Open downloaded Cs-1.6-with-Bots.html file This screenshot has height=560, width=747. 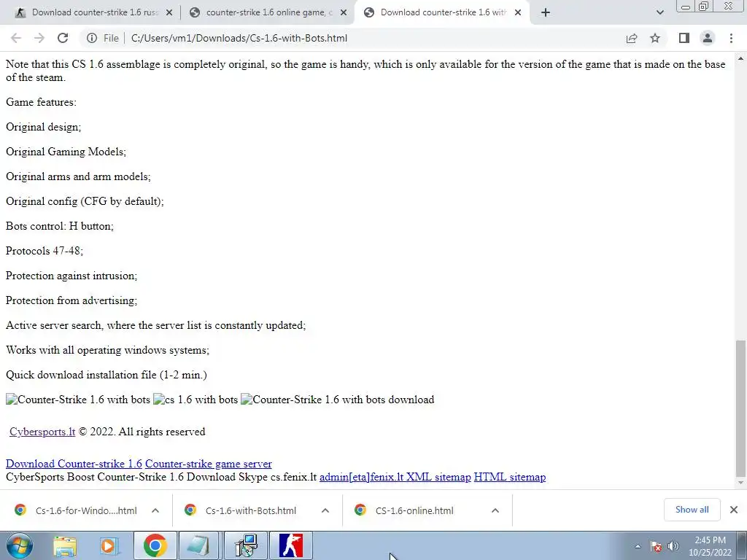pyautogui.click(x=241, y=510)
